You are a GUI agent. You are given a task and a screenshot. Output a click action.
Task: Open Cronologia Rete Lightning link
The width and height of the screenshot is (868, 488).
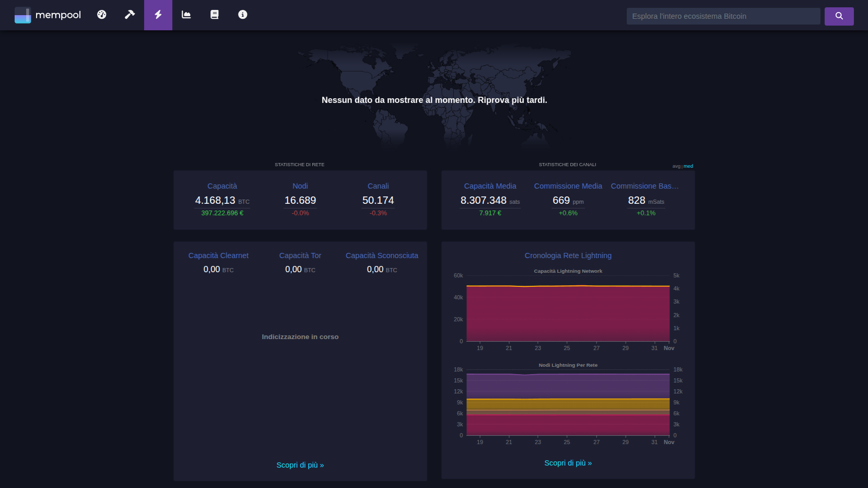pyautogui.click(x=568, y=255)
